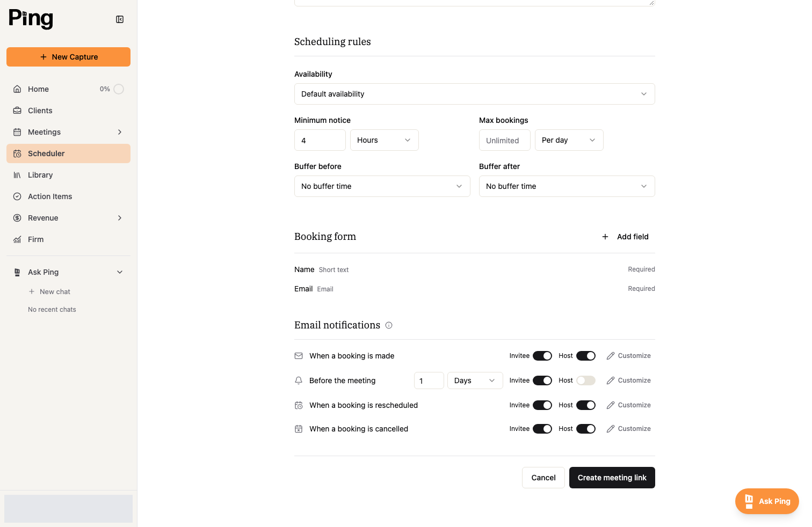
Task: Click Create meeting link
Action: point(612,478)
